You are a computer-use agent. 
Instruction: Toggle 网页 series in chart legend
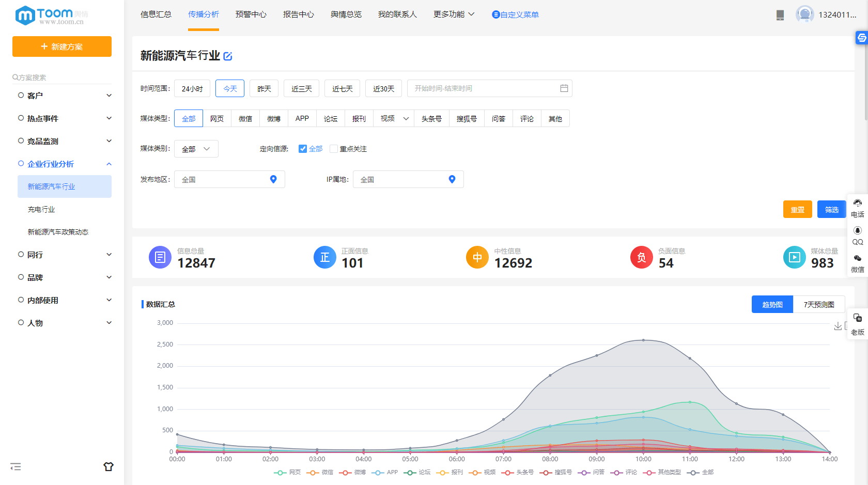(287, 472)
